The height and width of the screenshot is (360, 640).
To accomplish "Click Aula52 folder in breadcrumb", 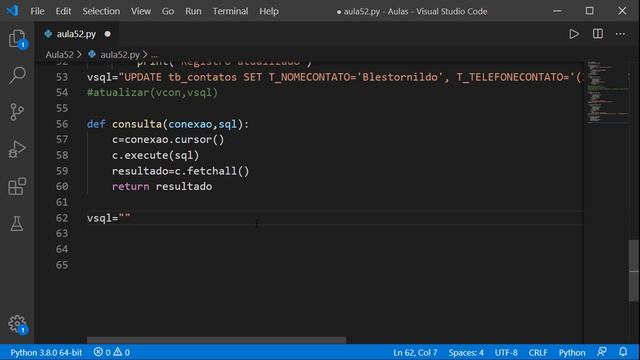I will tap(60, 55).
